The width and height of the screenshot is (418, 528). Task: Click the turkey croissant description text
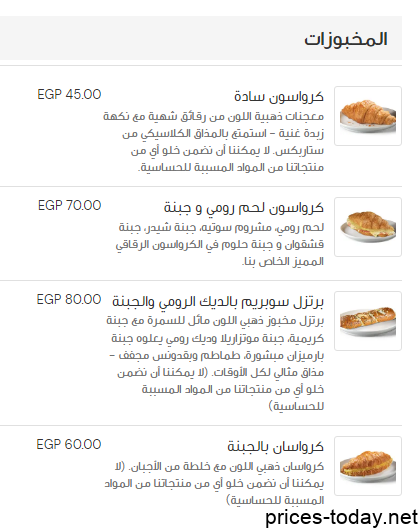(x=220, y=244)
